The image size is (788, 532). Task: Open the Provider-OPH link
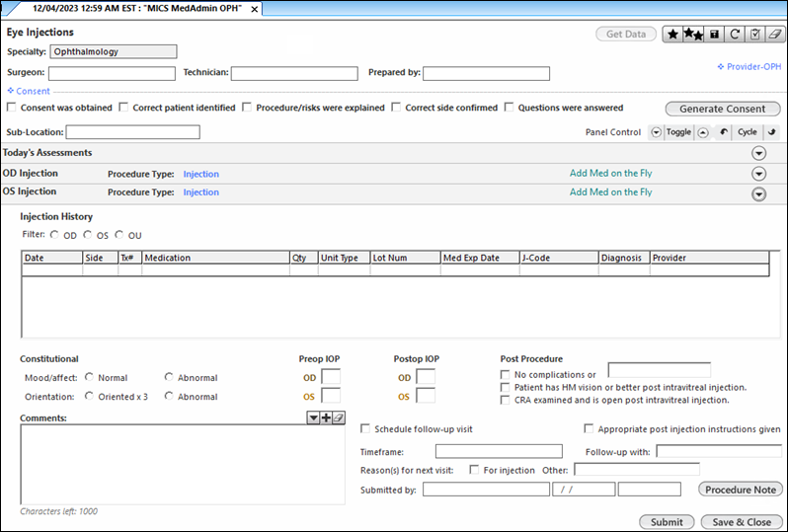coord(749,66)
